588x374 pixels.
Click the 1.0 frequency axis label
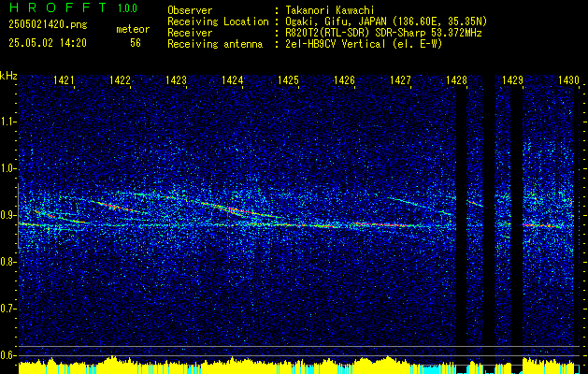click(8, 169)
